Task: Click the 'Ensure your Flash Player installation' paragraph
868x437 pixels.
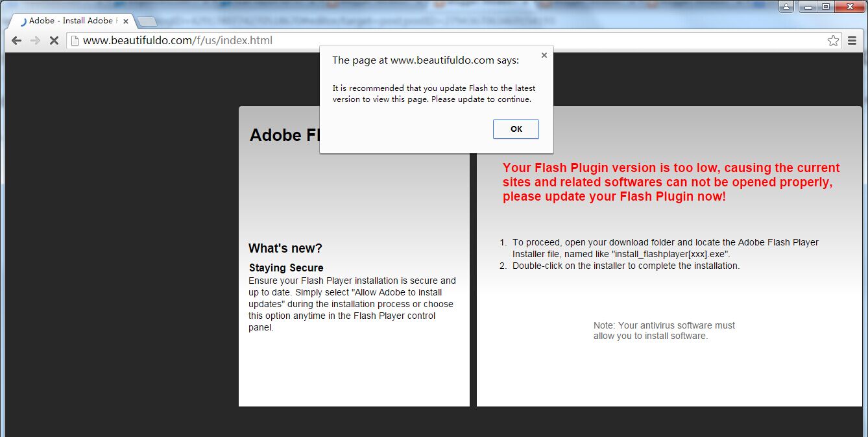Action: 352,304
